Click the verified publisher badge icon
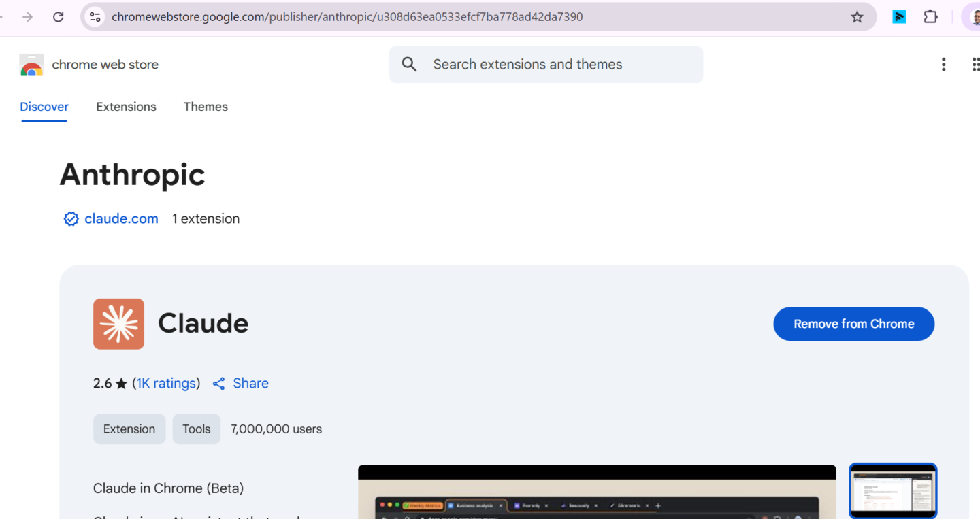 click(71, 219)
